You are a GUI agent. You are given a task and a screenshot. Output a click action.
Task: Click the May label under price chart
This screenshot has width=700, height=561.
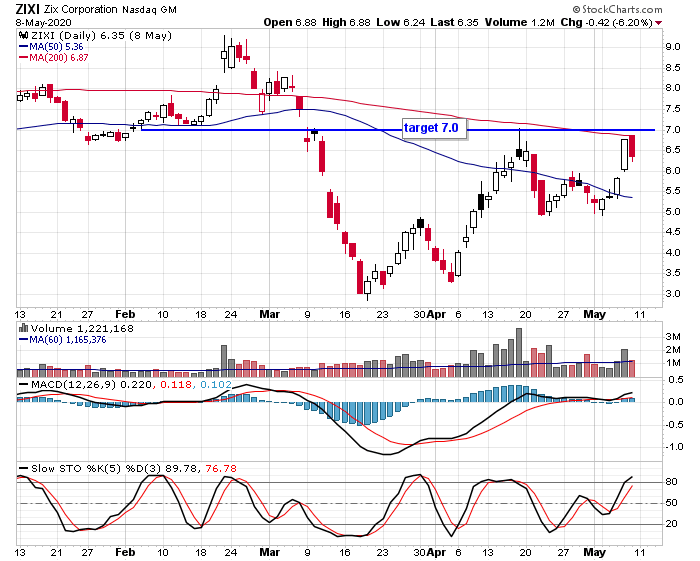pyautogui.click(x=595, y=314)
